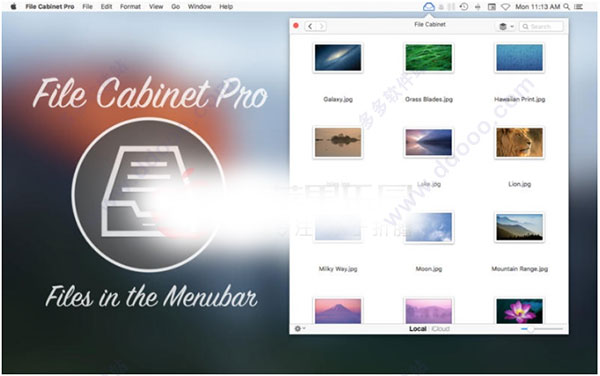The image size is (600, 376).
Task: Open the Time Machine menu bar icon
Action: (x=464, y=7)
